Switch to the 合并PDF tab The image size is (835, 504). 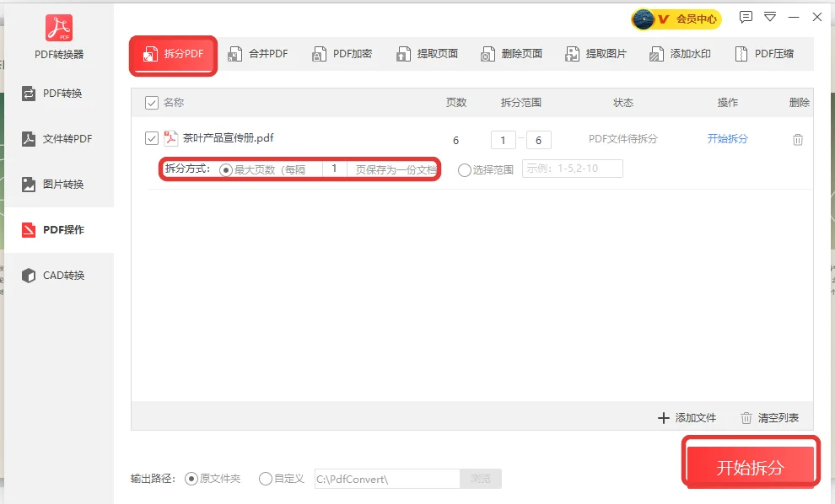258,54
